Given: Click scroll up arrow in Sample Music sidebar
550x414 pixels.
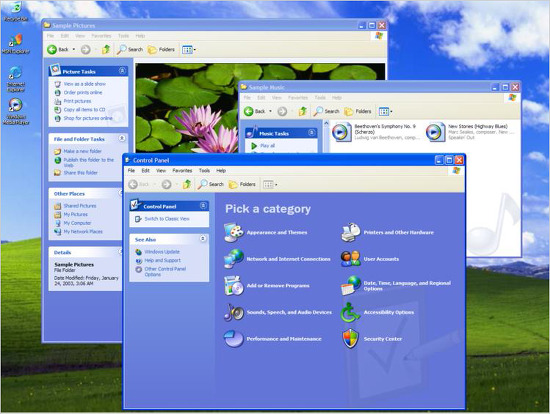Looking at the screenshot, I should coord(326,123).
